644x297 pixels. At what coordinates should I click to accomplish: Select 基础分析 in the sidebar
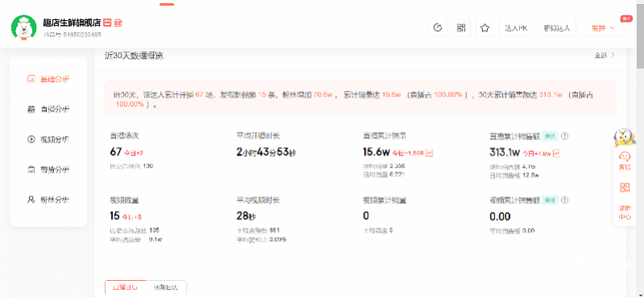(48, 80)
